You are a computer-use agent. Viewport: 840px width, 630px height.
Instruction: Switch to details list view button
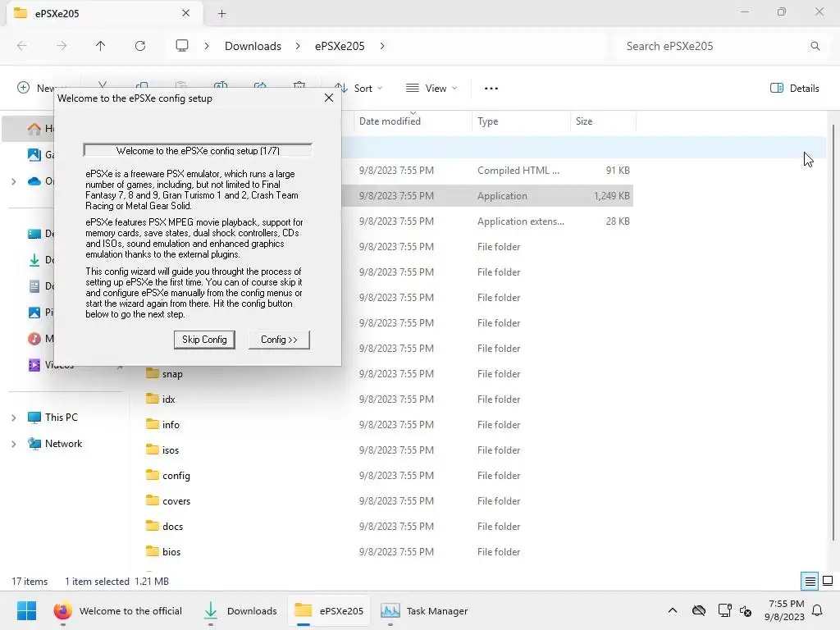pos(810,582)
